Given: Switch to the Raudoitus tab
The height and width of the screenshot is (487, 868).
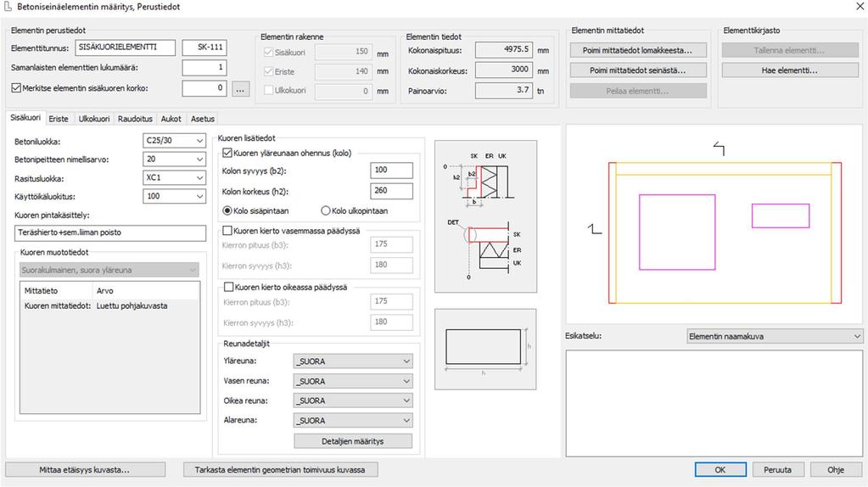Looking at the screenshot, I should (x=135, y=119).
